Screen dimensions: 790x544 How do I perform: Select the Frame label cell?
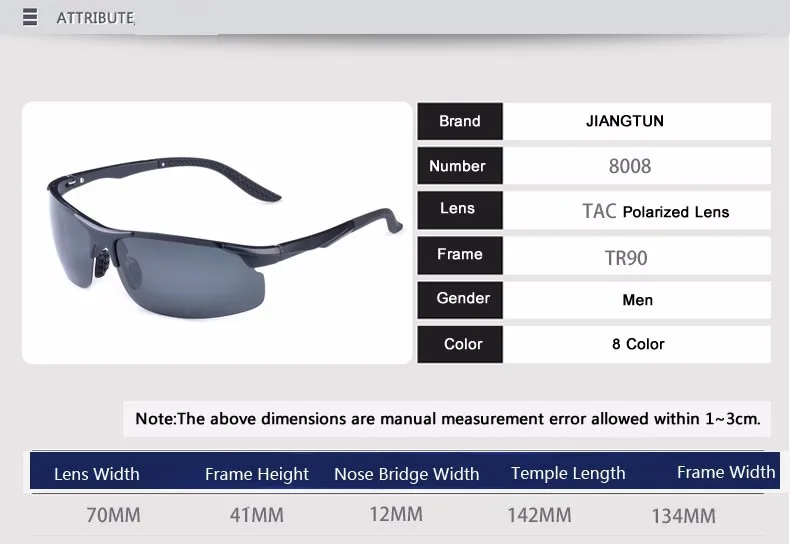pos(459,255)
